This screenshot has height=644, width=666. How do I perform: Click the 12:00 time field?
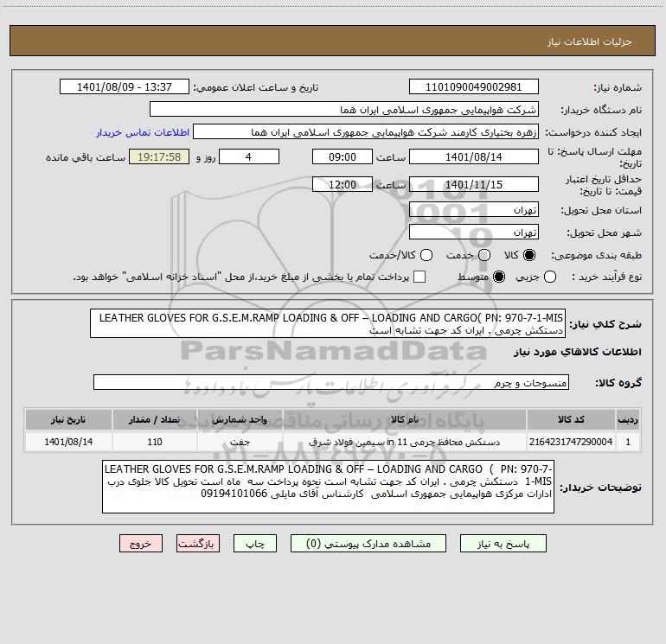343,184
